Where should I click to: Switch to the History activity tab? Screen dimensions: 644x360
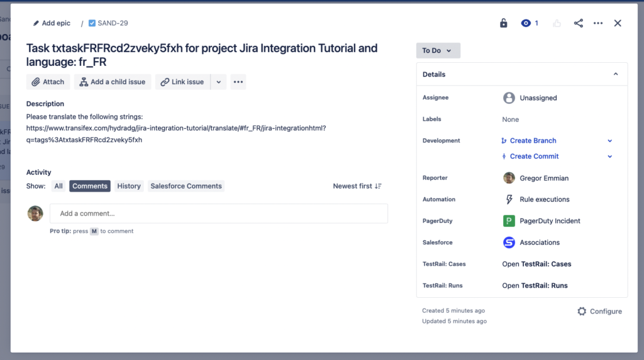coord(129,186)
